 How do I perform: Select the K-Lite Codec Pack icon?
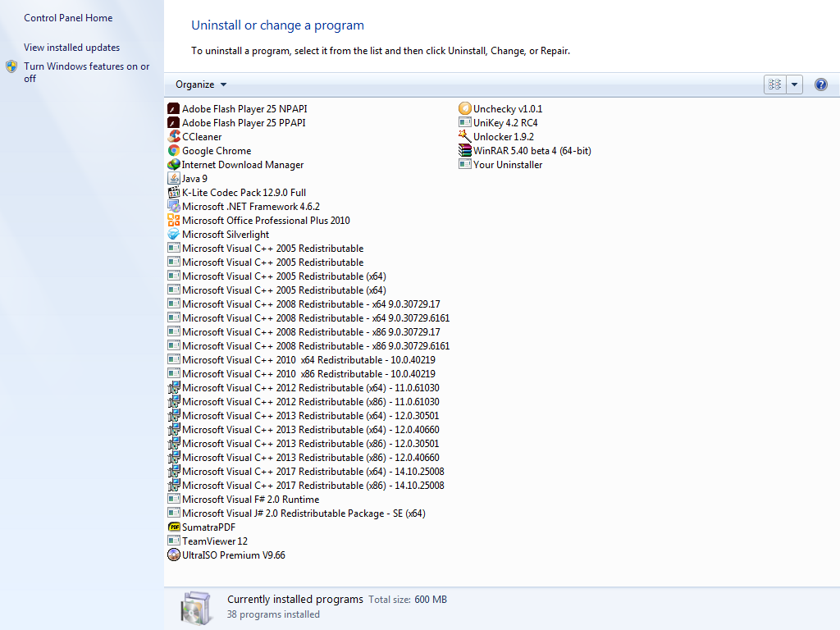(174, 192)
